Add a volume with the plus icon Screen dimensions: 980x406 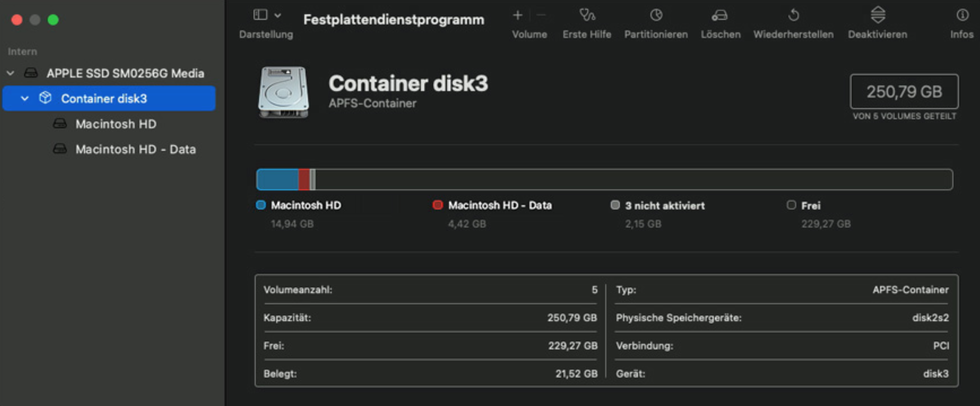coord(517,16)
